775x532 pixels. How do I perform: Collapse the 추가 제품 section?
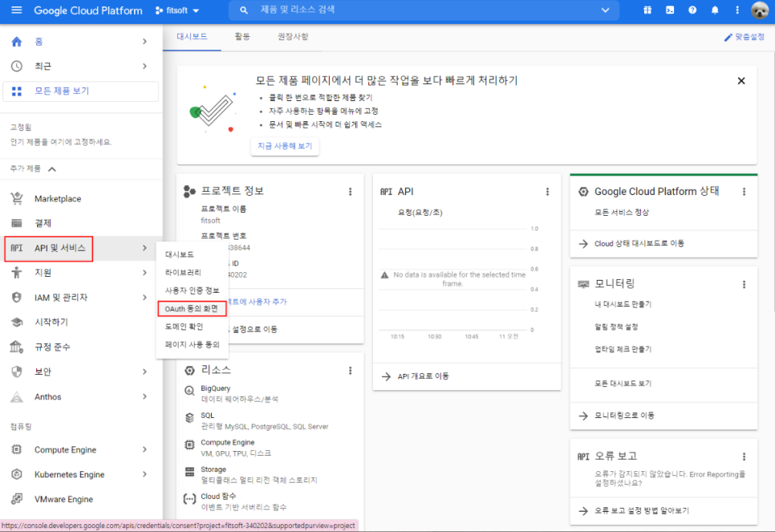[x=52, y=169]
